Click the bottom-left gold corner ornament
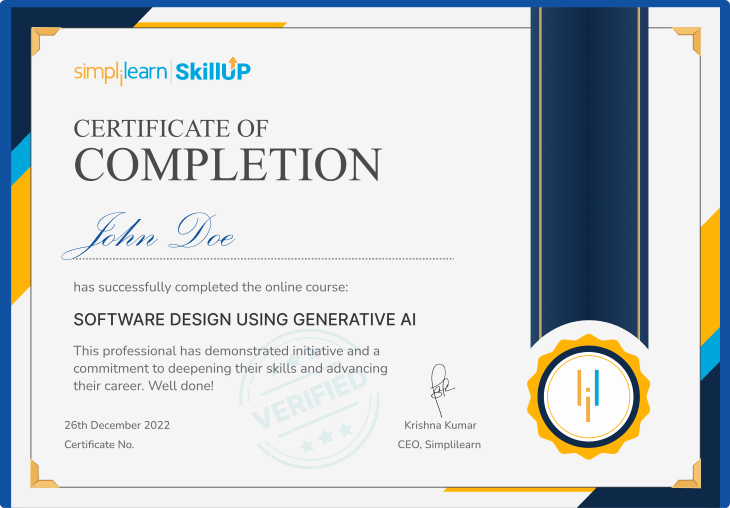 44,473
